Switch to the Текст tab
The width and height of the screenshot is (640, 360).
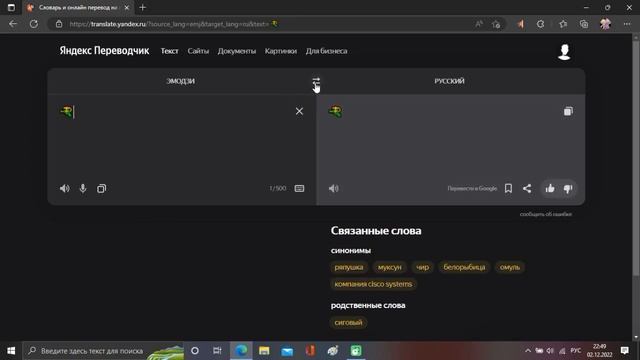[x=169, y=51]
